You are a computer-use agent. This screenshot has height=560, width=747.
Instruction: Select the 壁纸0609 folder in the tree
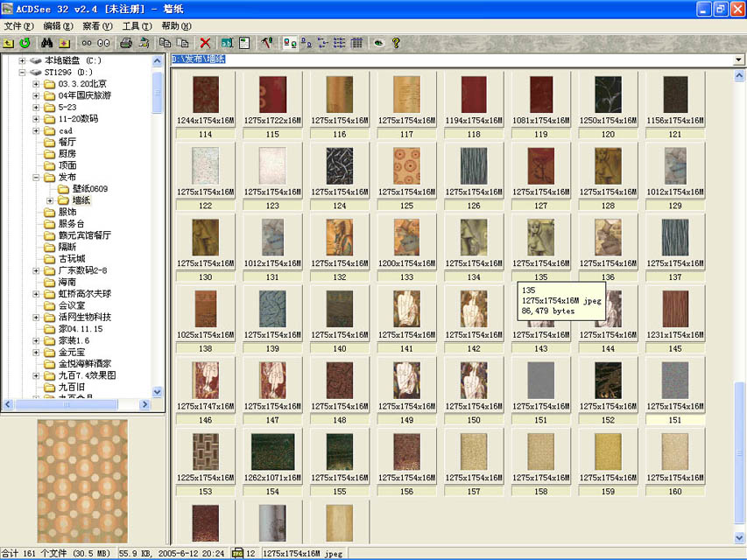point(89,189)
